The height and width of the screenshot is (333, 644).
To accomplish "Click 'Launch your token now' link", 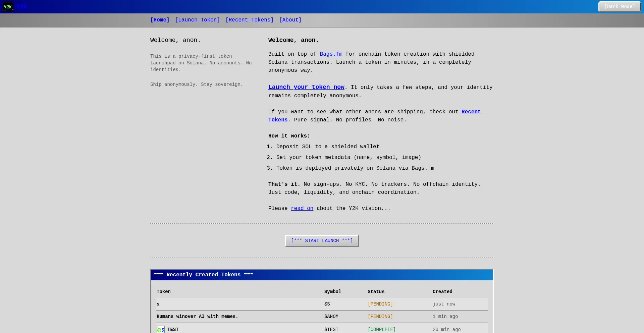I will click(306, 87).
